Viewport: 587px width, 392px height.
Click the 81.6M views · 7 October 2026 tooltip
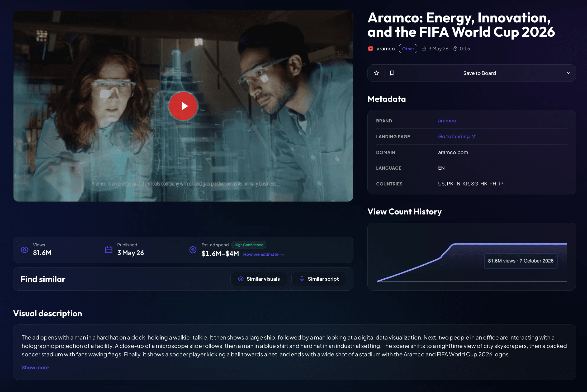(x=521, y=261)
